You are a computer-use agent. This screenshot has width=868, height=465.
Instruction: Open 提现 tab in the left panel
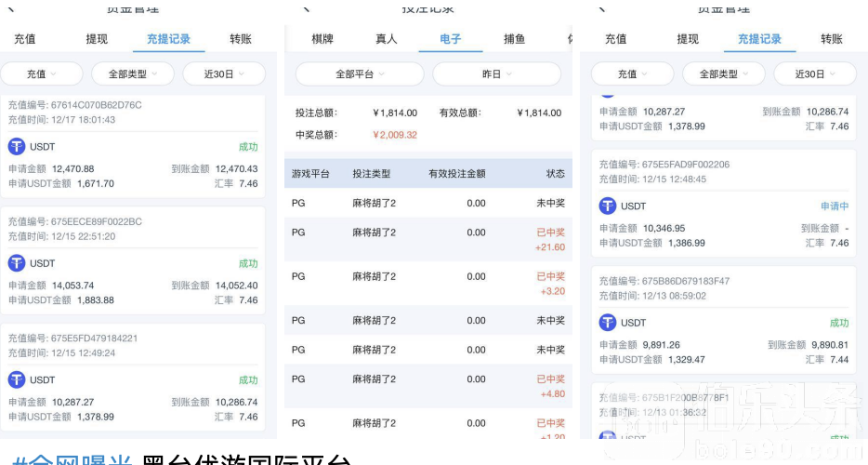(x=97, y=39)
